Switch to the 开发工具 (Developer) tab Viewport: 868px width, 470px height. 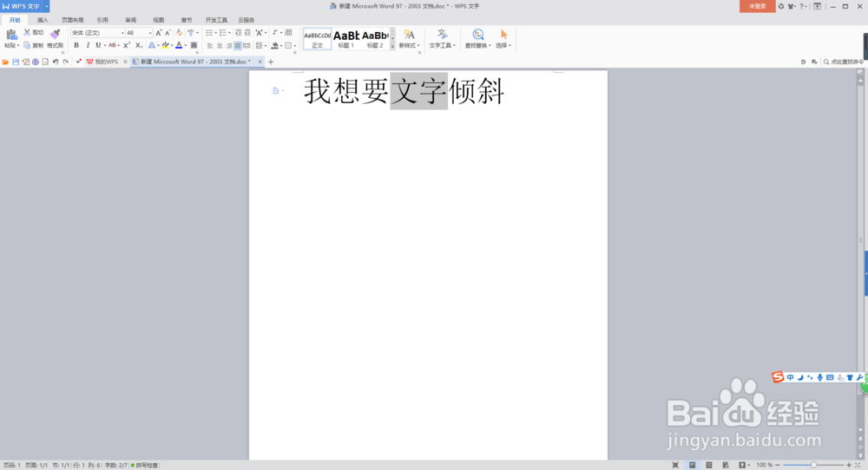point(216,20)
